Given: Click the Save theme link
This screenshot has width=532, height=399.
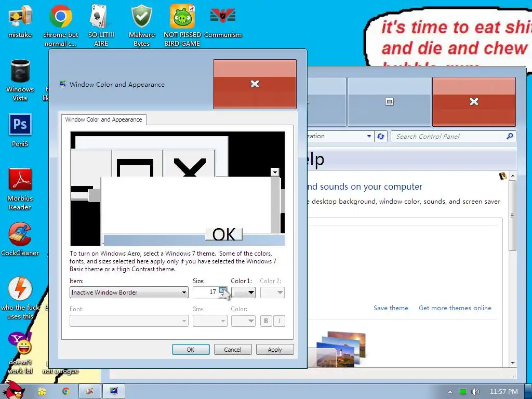Looking at the screenshot, I should 391,308.
